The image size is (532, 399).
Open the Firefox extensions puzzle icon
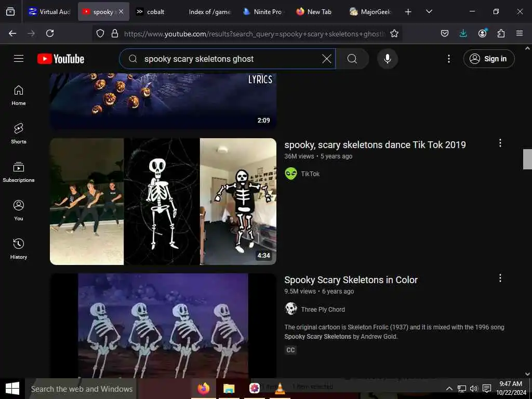tap(501, 33)
